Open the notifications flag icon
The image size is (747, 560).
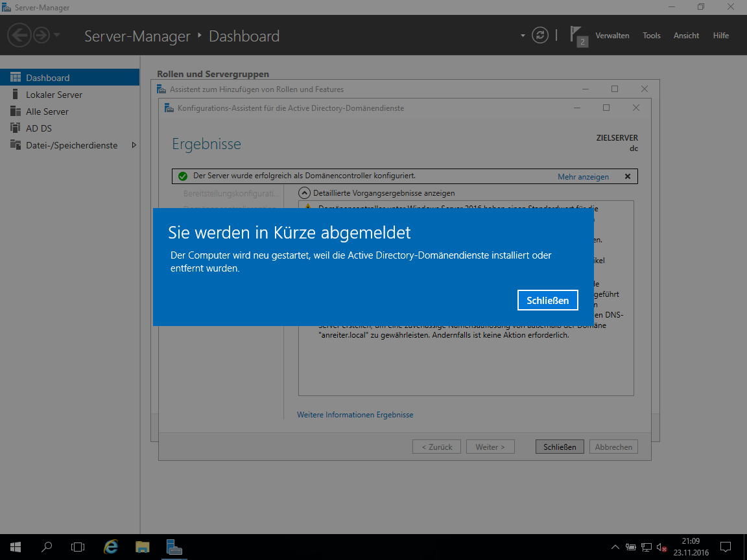(578, 36)
